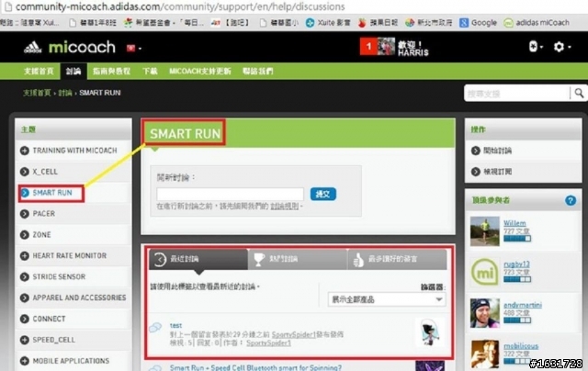This screenshot has height=371, width=588.
Task: Open the 指南與教程 nav tab
Action: click(111, 72)
